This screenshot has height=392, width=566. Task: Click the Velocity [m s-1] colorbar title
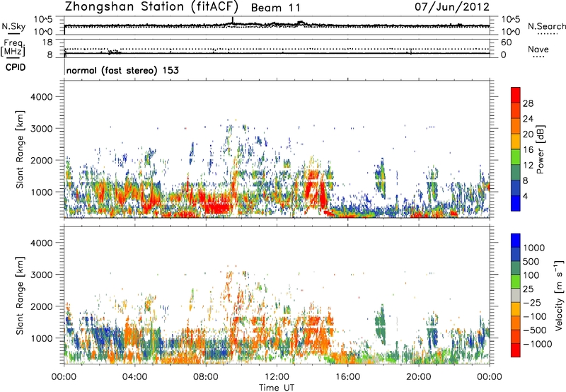coord(559,295)
